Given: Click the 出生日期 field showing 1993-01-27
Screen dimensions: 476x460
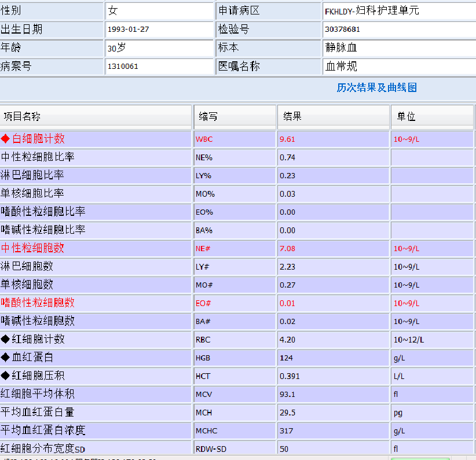Looking at the screenshot, I should (x=159, y=30).
